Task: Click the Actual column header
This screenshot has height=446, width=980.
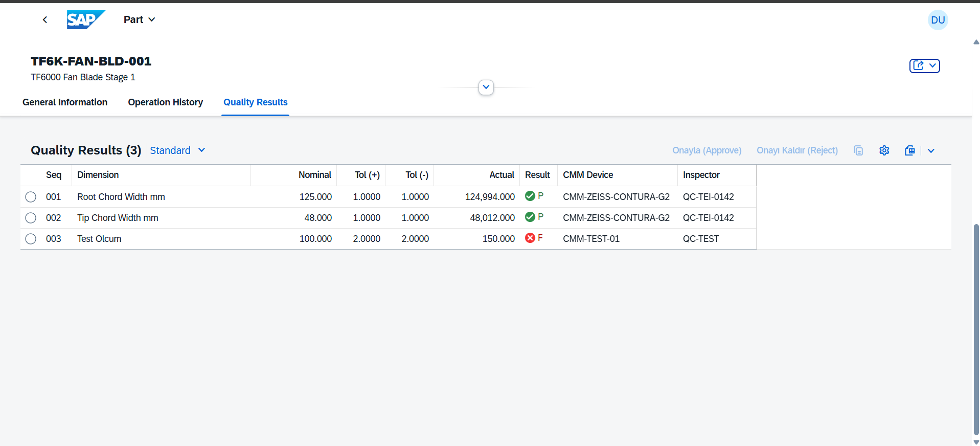Action: (476, 175)
